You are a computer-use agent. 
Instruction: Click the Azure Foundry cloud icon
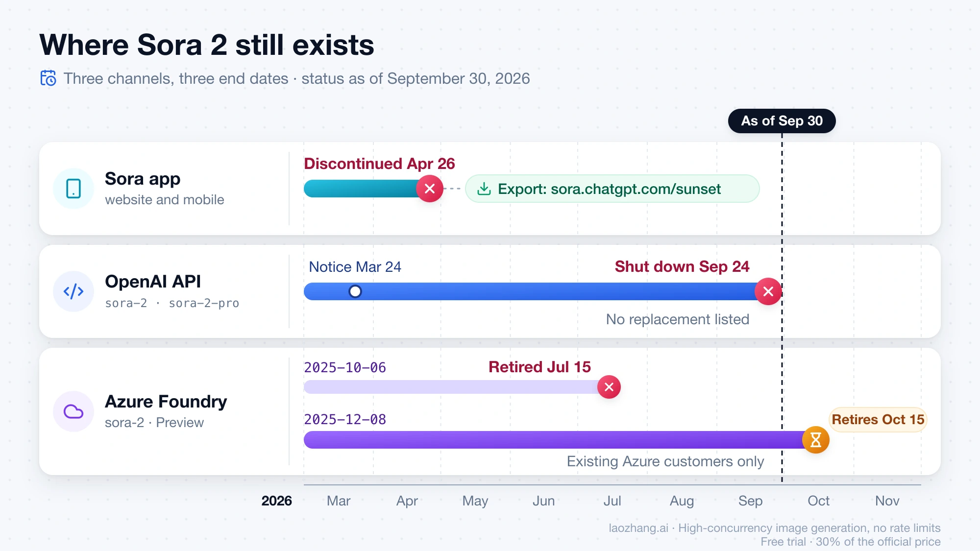[x=73, y=411]
